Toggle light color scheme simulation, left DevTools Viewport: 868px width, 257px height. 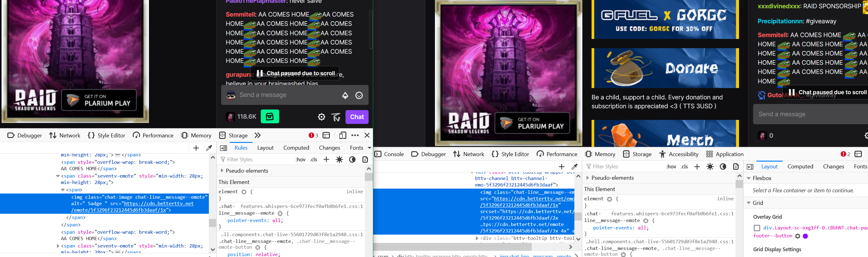point(339,159)
